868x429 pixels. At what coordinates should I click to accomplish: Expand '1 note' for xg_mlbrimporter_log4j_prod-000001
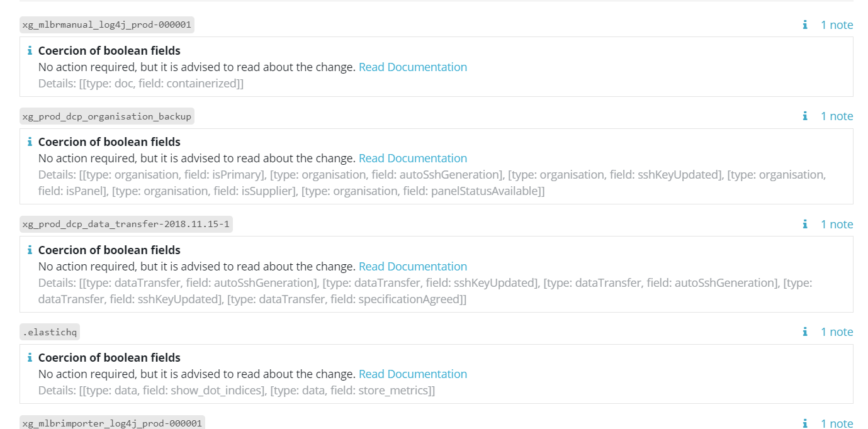click(837, 423)
